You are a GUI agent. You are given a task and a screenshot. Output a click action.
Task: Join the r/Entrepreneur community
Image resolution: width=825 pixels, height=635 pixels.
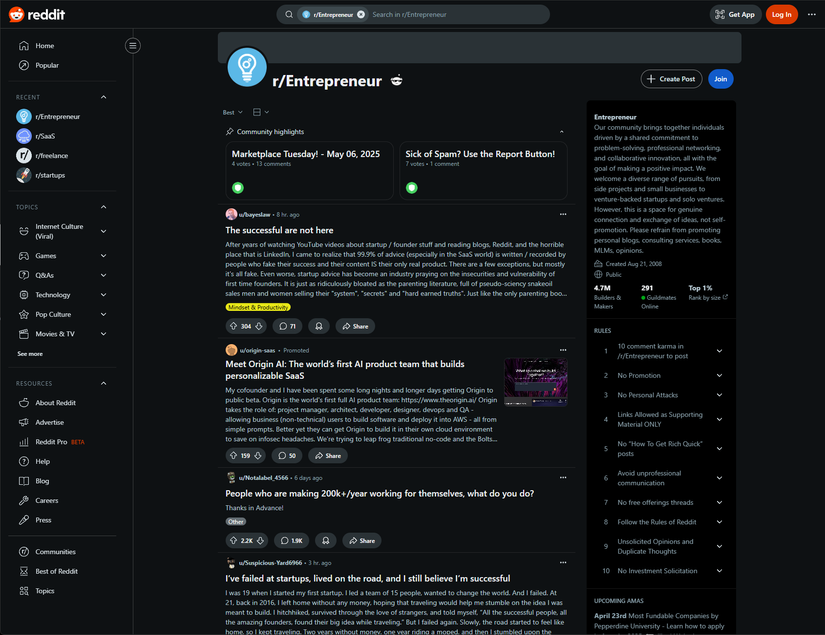tap(720, 79)
